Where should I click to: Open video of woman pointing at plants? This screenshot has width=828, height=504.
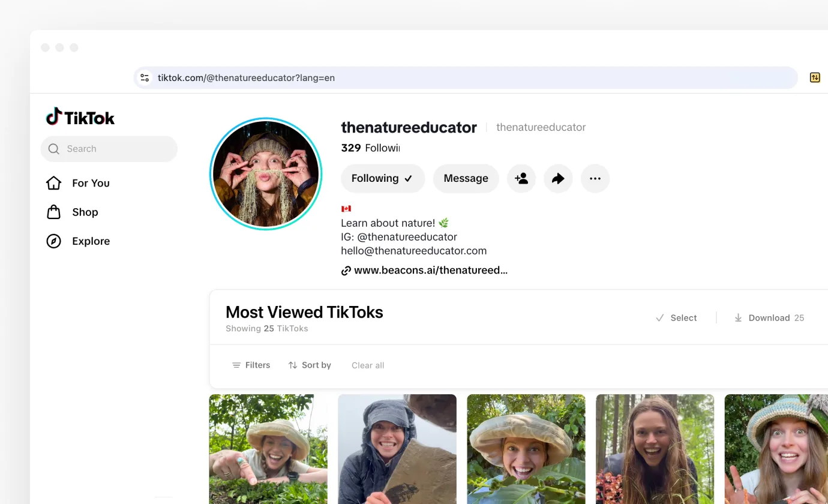tap(268, 449)
